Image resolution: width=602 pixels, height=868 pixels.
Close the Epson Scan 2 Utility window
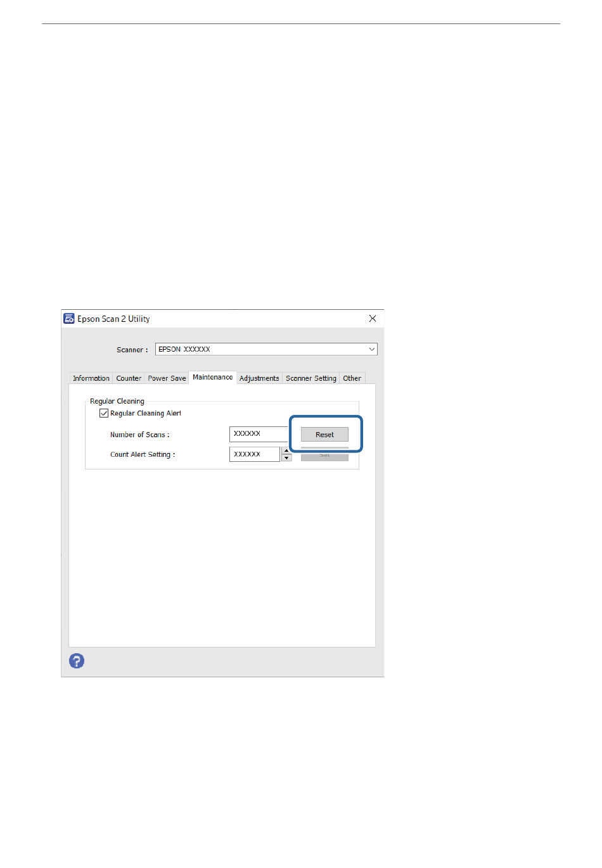pyautogui.click(x=373, y=319)
